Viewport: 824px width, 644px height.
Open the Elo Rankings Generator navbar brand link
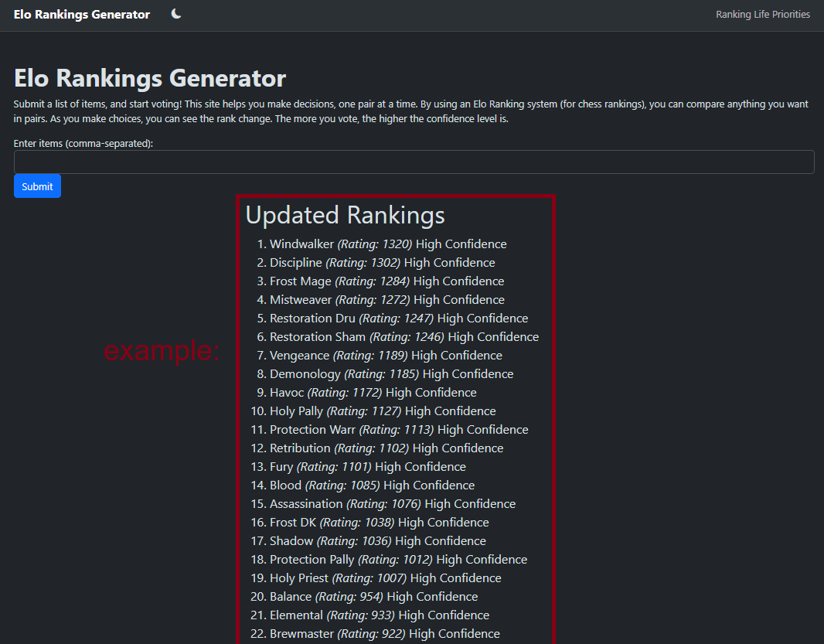[81, 14]
